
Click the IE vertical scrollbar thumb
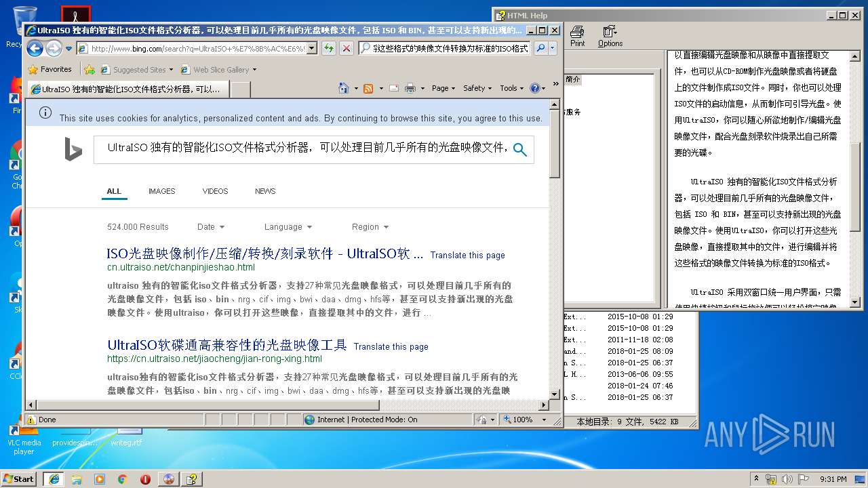click(555, 144)
